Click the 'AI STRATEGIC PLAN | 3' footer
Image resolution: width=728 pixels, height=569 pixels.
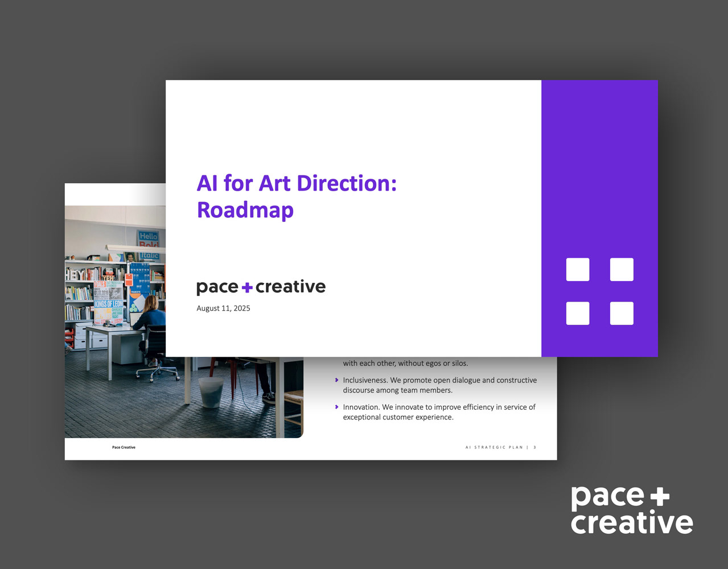(501, 447)
